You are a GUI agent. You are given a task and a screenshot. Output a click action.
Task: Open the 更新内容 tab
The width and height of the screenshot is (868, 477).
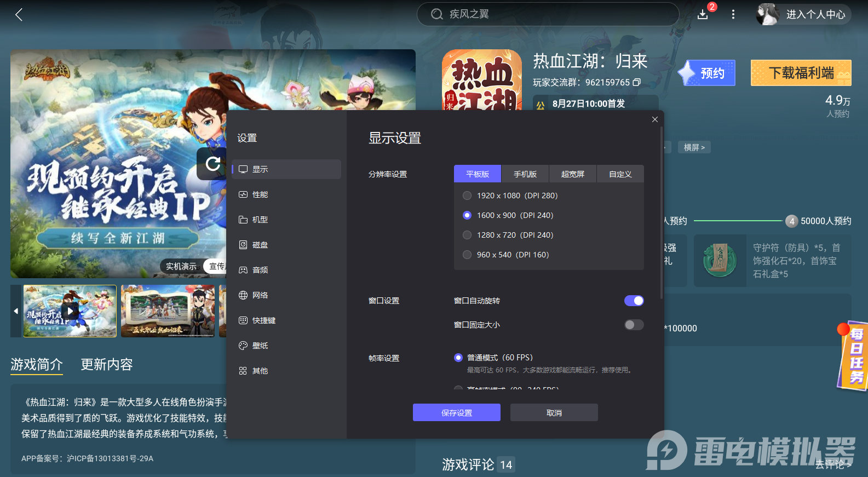(107, 365)
